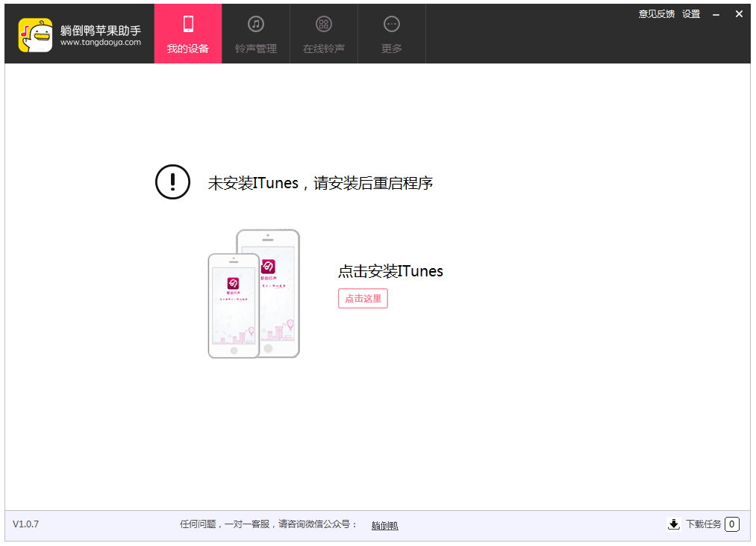Open 下载任务 download tasks
Screen dimensions: 756x546
coord(703,524)
